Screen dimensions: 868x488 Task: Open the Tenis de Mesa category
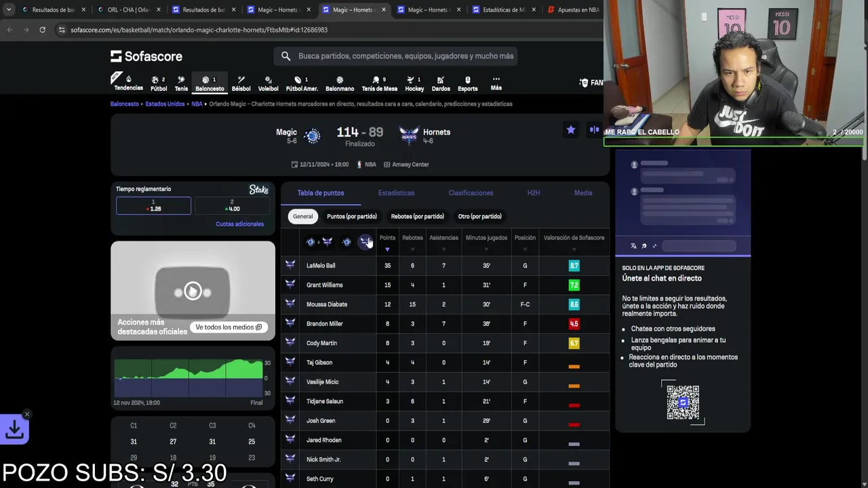[x=379, y=83]
